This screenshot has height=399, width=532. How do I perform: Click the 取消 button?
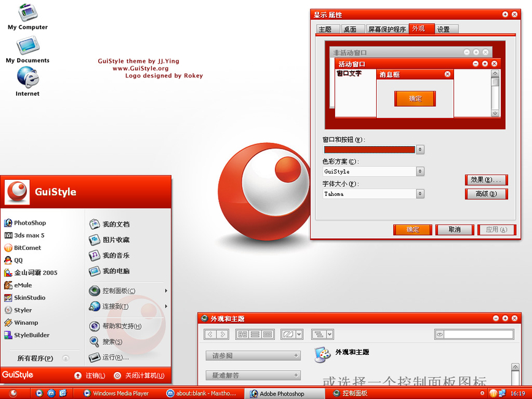pyautogui.click(x=455, y=230)
